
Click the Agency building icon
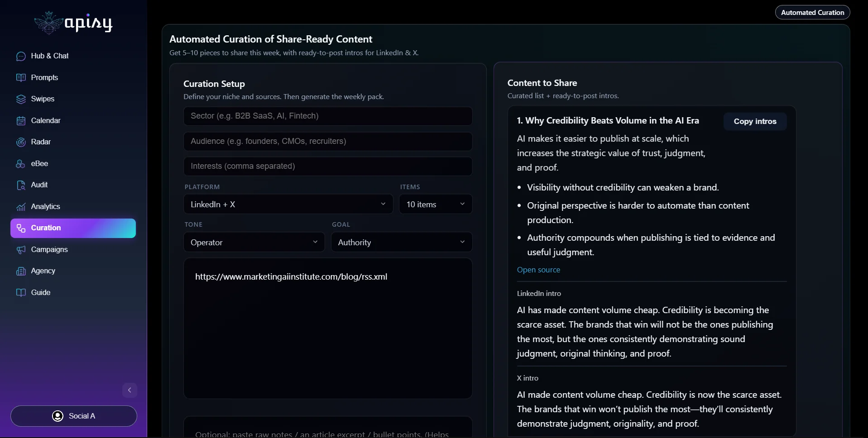tap(21, 271)
